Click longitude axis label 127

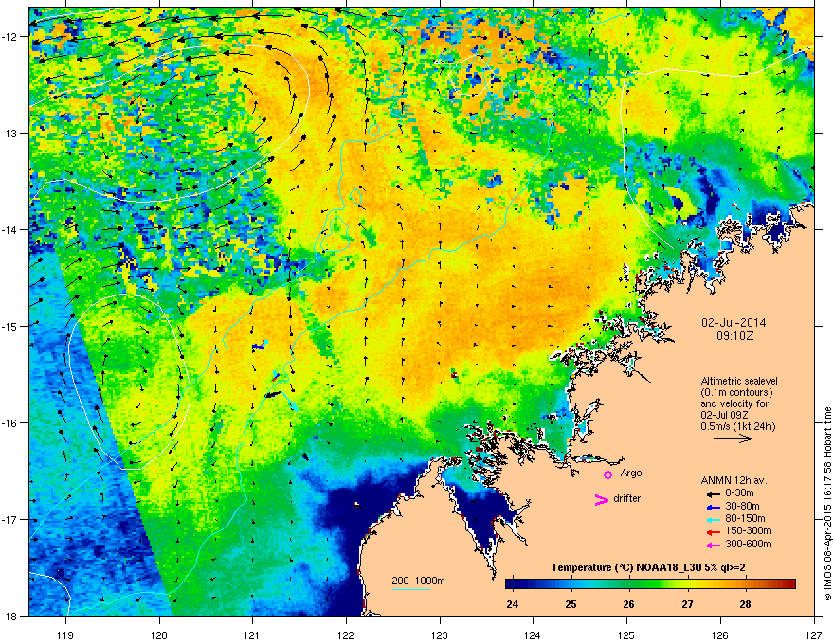pyautogui.click(x=814, y=634)
